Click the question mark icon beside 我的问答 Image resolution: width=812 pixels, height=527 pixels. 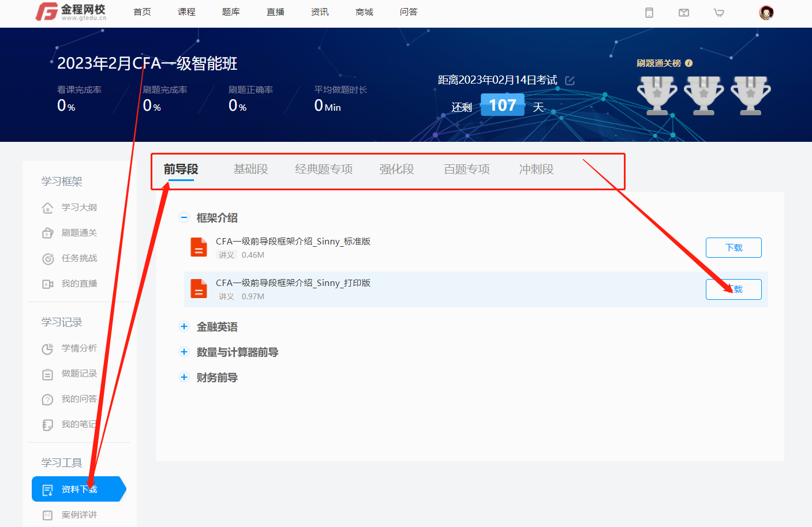[48, 400]
